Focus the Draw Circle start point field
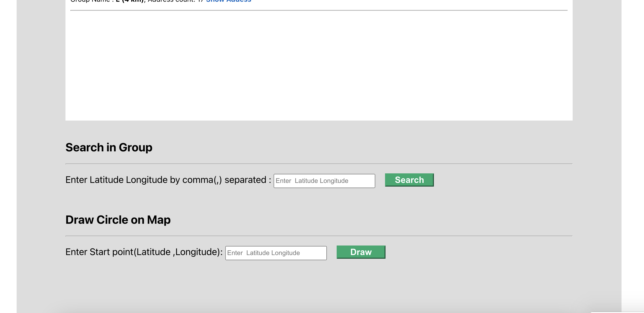 coord(276,253)
